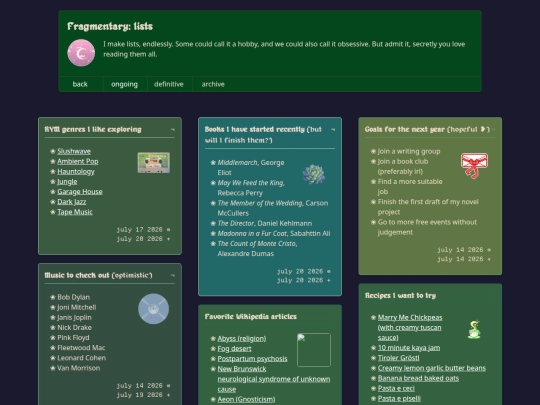540x405 pixels.
Task: Click Van Morrison in music list
Action: tap(79, 368)
